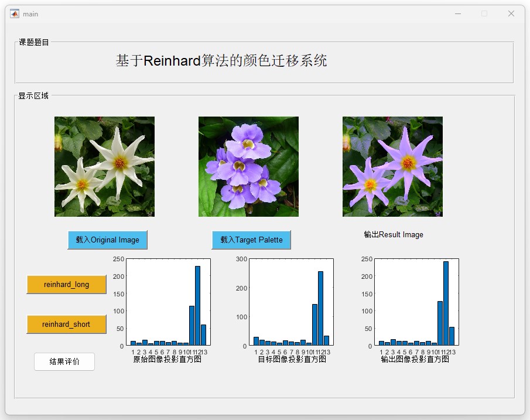530x420 pixels.
Task: Click the 显示区域 panel label
Action: pos(33,95)
